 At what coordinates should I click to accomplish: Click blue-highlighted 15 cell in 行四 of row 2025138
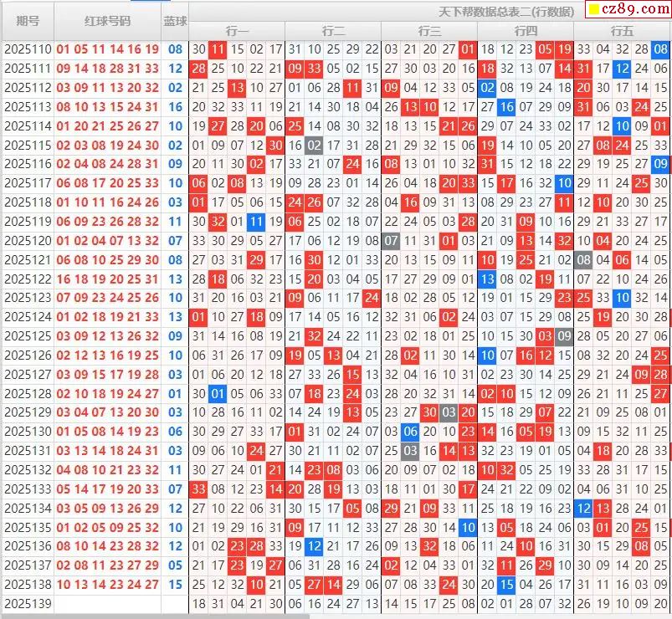coord(506,585)
